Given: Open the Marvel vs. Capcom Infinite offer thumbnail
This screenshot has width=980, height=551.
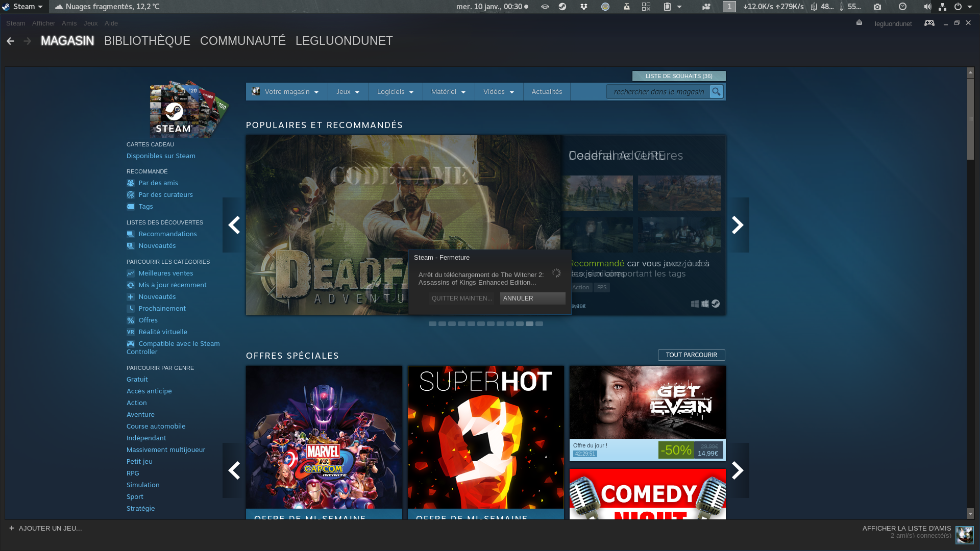Looking at the screenshot, I should click(x=324, y=437).
